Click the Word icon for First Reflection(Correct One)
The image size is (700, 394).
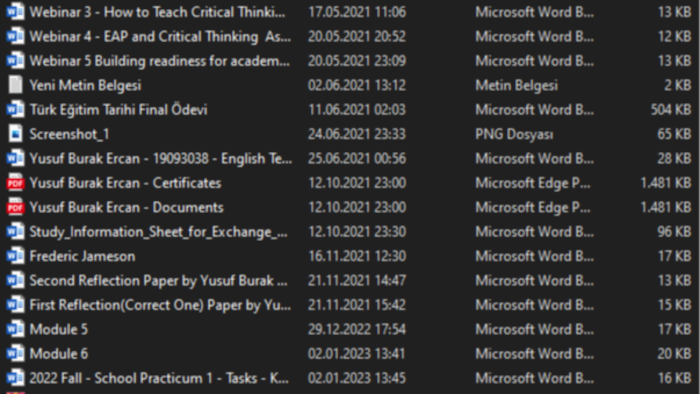click(x=15, y=305)
